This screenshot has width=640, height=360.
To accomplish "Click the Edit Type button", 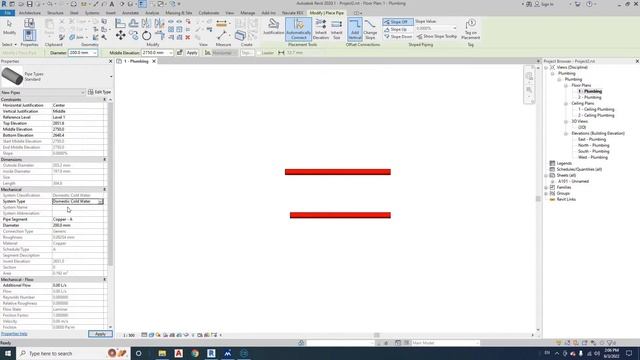I will tap(99, 92).
